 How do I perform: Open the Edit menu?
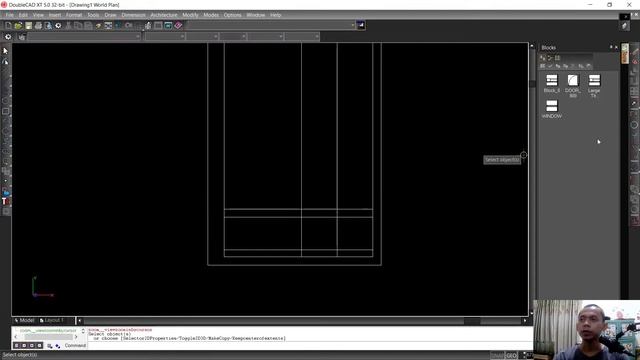[23, 15]
